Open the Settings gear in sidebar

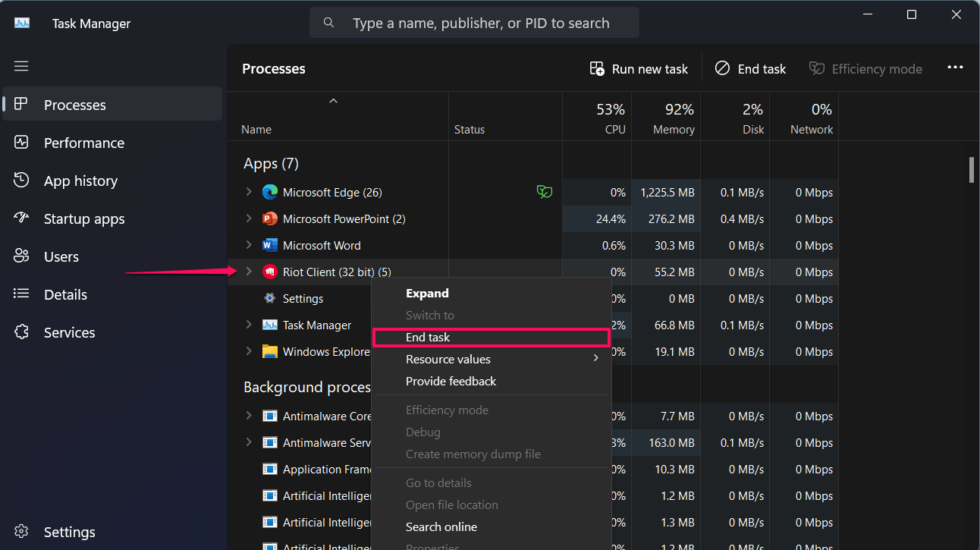(21, 531)
